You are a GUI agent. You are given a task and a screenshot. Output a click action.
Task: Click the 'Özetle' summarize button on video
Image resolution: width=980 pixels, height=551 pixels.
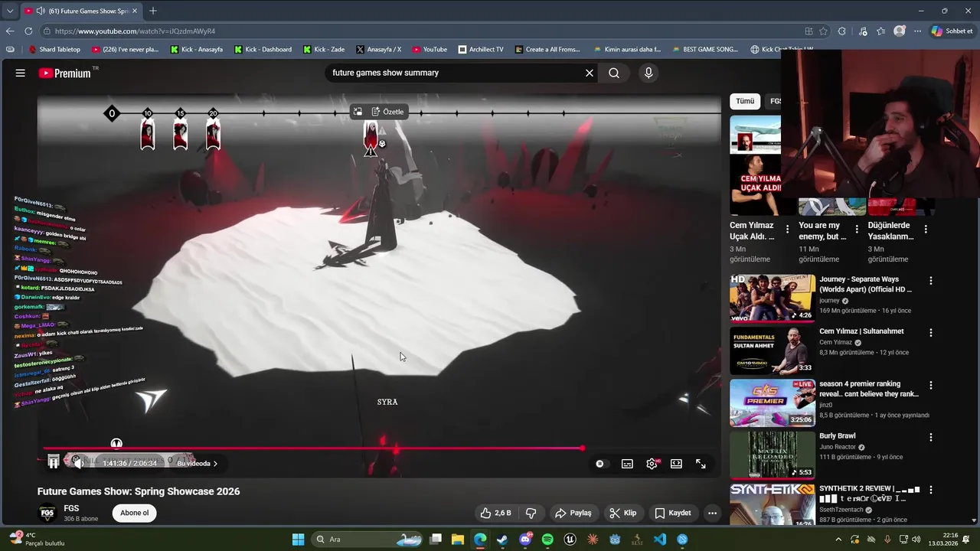coord(387,112)
